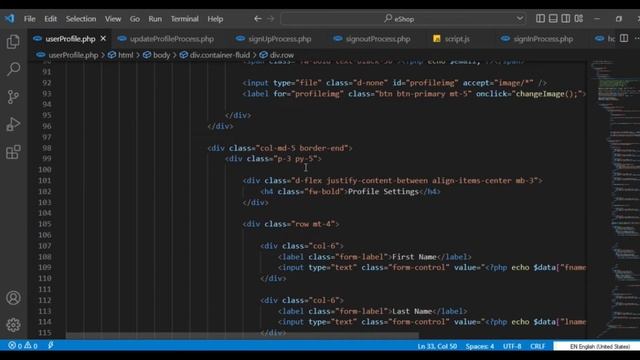
Task: Open the Edit menu
Action: coord(51,19)
